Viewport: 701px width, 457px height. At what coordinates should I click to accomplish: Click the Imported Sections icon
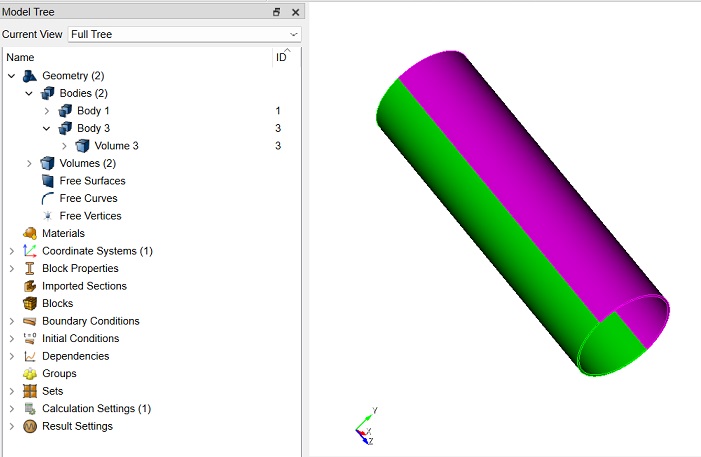pos(30,286)
